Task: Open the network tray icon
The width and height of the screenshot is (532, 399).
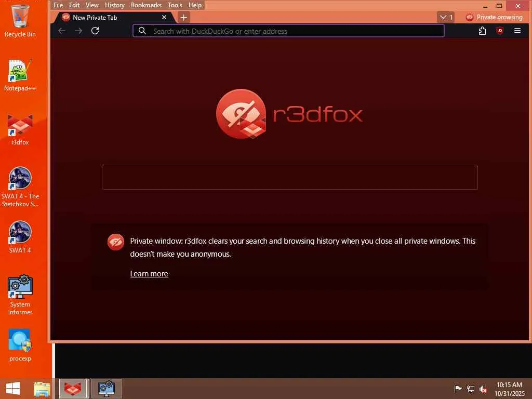Action: [471, 389]
